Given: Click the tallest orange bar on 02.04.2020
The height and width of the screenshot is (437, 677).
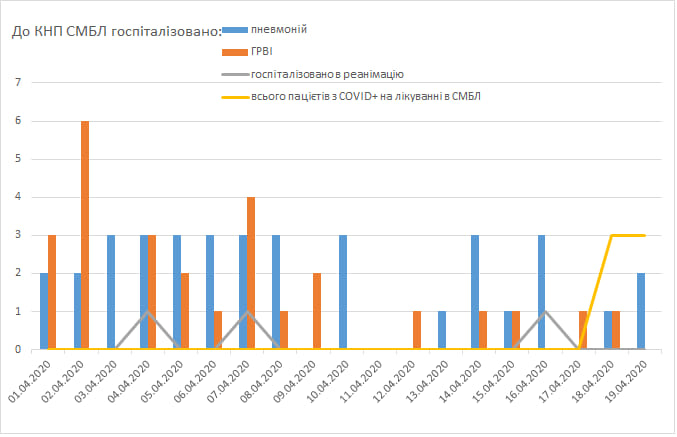Looking at the screenshot, I should click(85, 235).
